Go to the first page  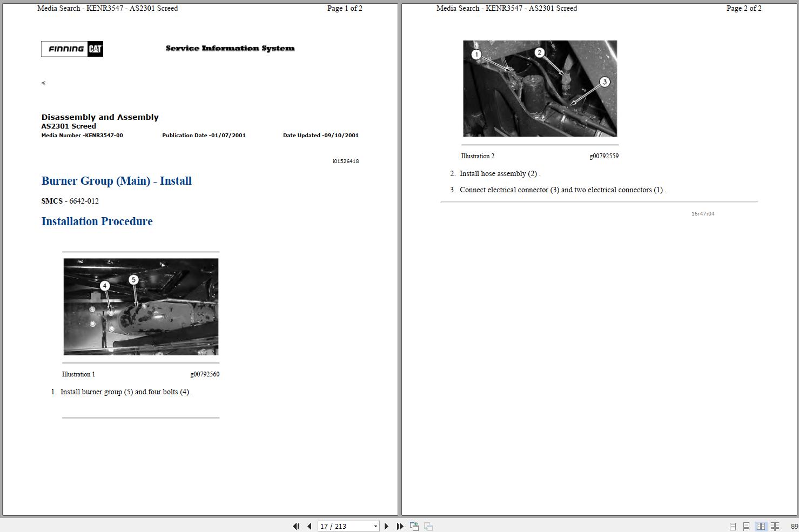pyautogui.click(x=296, y=526)
